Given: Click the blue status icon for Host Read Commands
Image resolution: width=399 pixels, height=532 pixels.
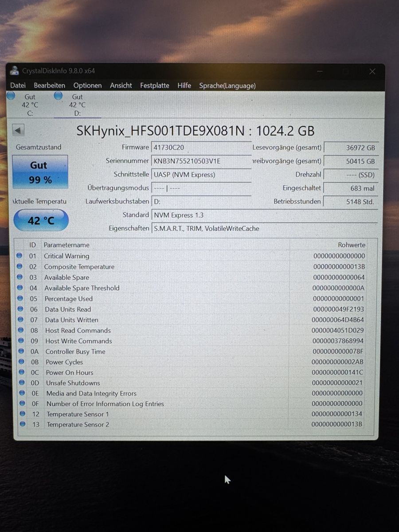Looking at the screenshot, I should click(x=21, y=330).
